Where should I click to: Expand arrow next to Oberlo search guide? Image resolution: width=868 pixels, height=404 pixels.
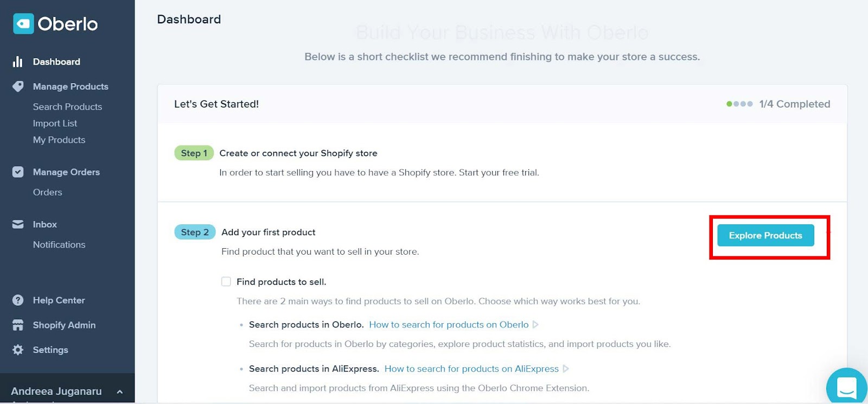(535, 325)
